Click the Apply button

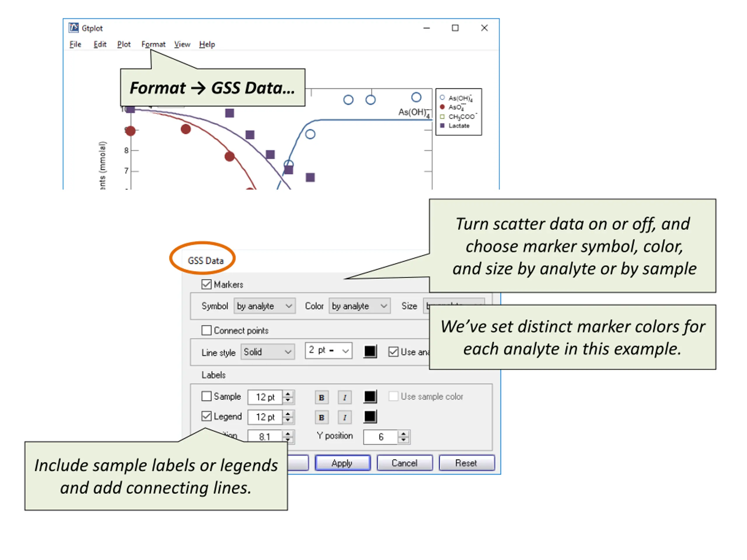[x=343, y=463]
